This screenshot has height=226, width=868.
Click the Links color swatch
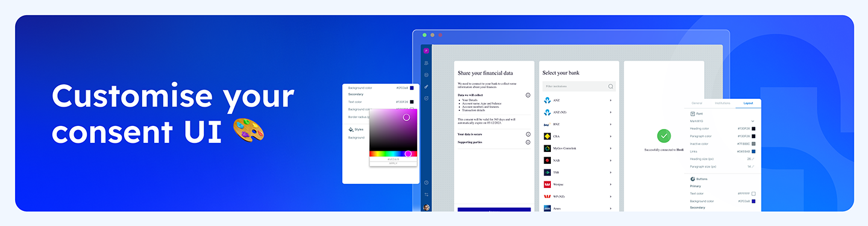coord(753,151)
